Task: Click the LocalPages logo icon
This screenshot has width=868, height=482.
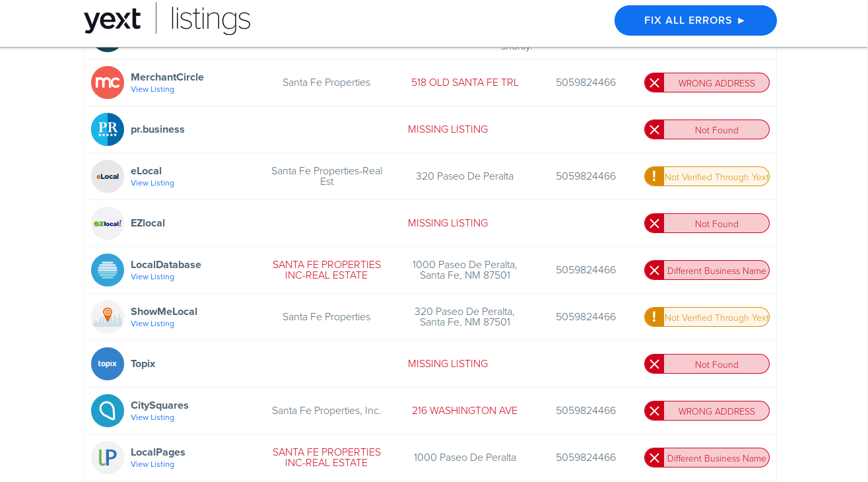Action: [108, 458]
